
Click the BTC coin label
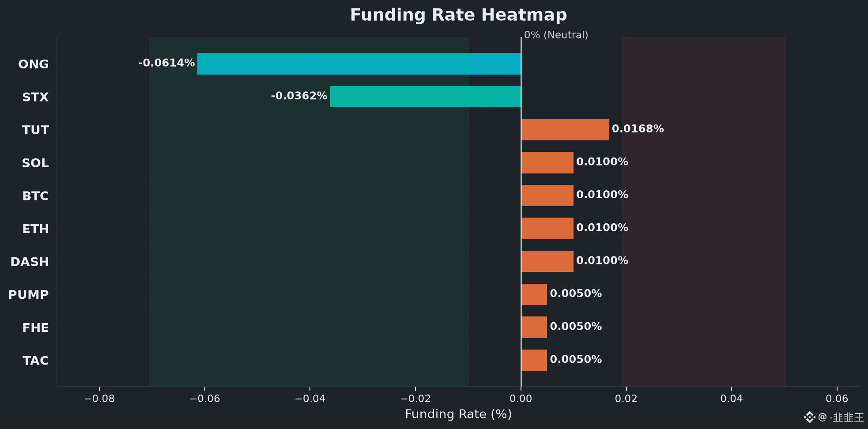point(35,196)
